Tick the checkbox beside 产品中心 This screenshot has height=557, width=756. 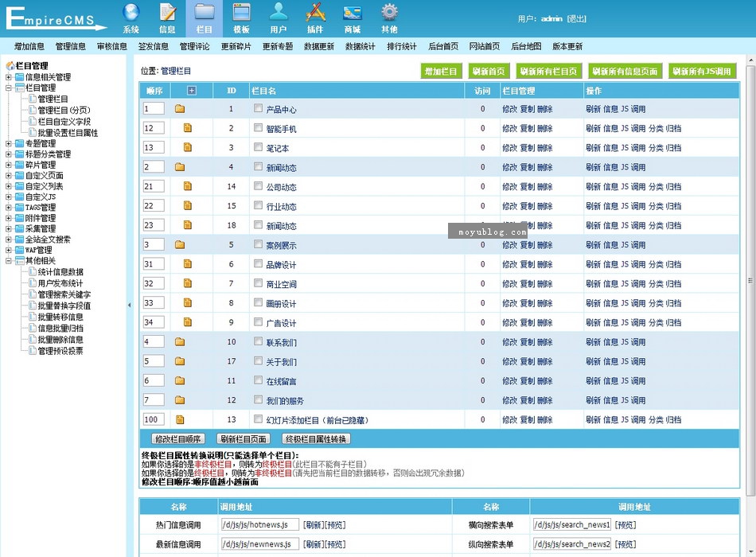click(259, 108)
